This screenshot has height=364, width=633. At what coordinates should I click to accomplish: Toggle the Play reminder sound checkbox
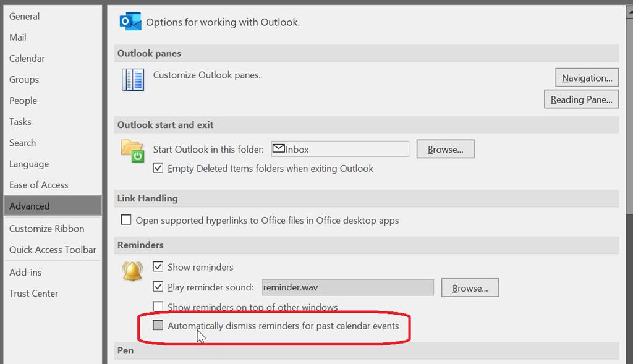click(x=158, y=287)
